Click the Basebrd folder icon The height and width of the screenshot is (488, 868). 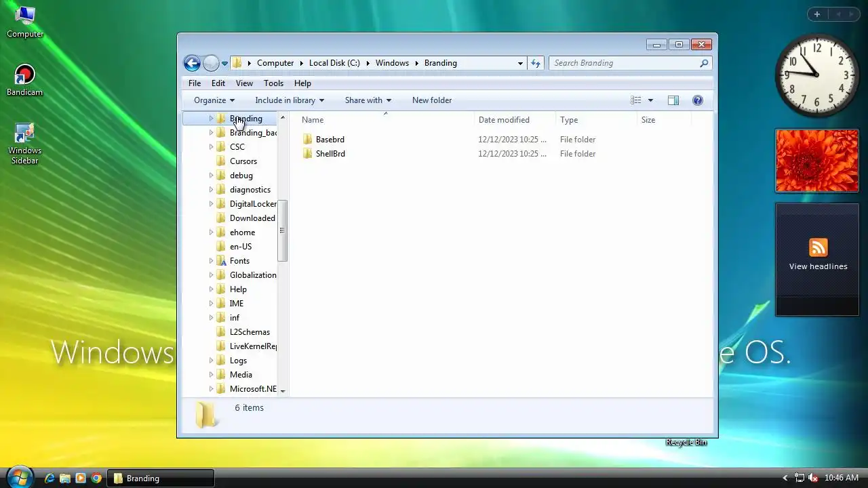307,140
